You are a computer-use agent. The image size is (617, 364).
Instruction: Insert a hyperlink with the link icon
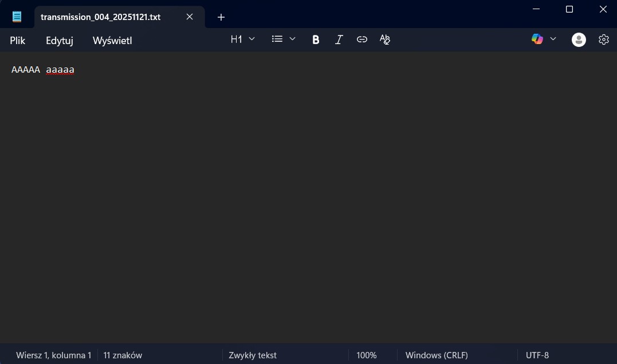(x=362, y=39)
